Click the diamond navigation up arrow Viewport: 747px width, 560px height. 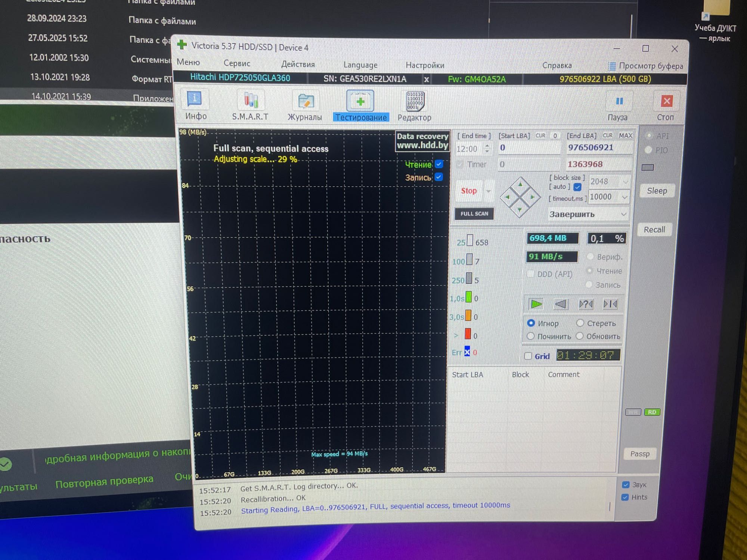point(520,184)
